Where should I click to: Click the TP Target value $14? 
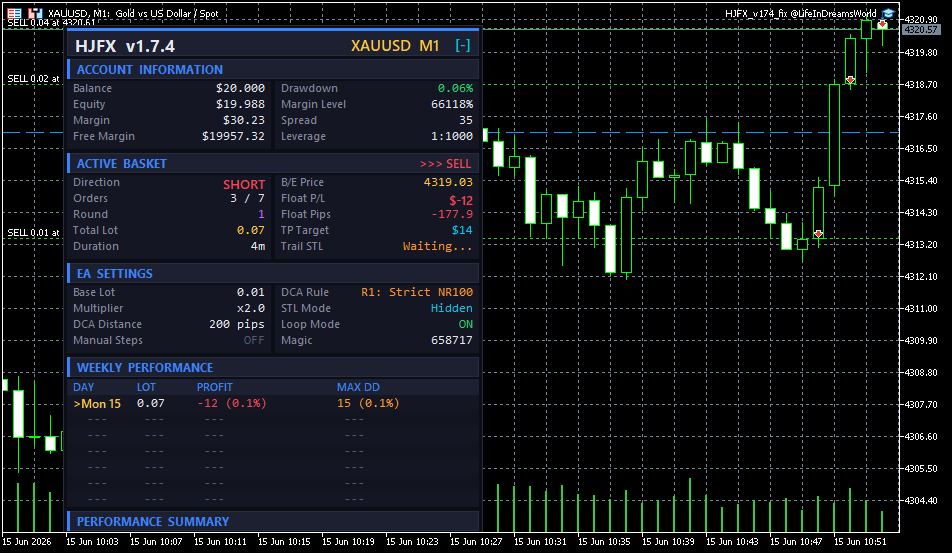pyautogui.click(x=462, y=230)
